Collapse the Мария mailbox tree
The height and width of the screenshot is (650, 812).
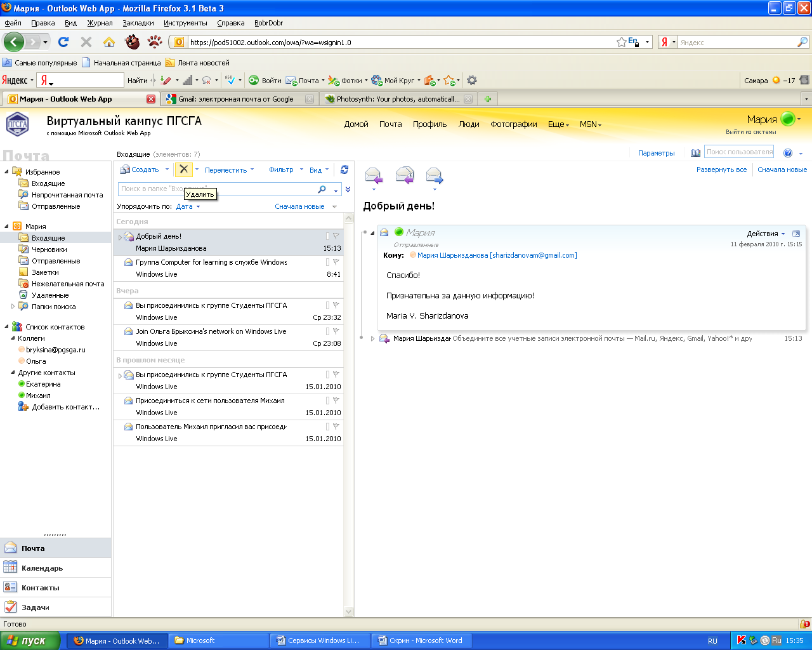(x=6, y=226)
